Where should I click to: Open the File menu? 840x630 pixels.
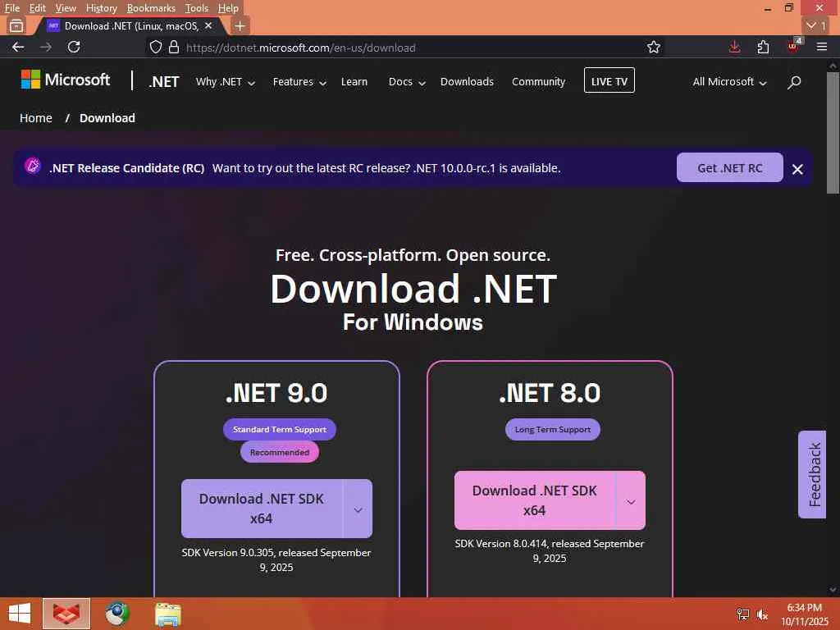[11, 8]
